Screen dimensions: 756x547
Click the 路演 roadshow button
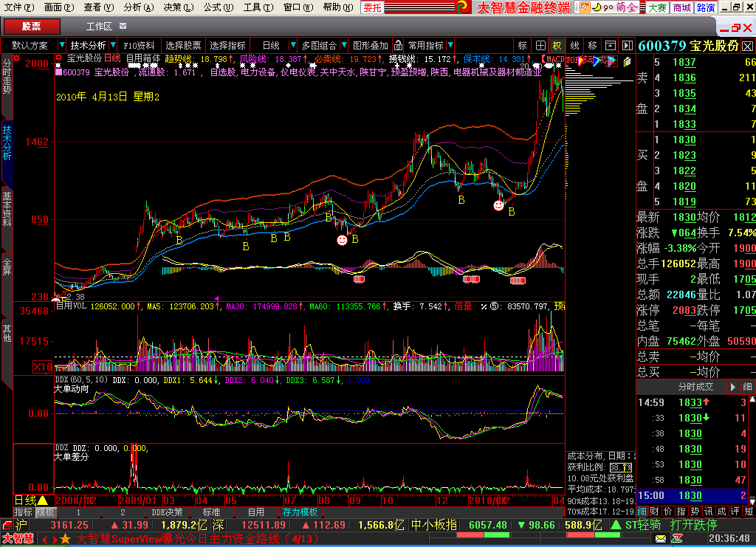pyautogui.click(x=706, y=7)
